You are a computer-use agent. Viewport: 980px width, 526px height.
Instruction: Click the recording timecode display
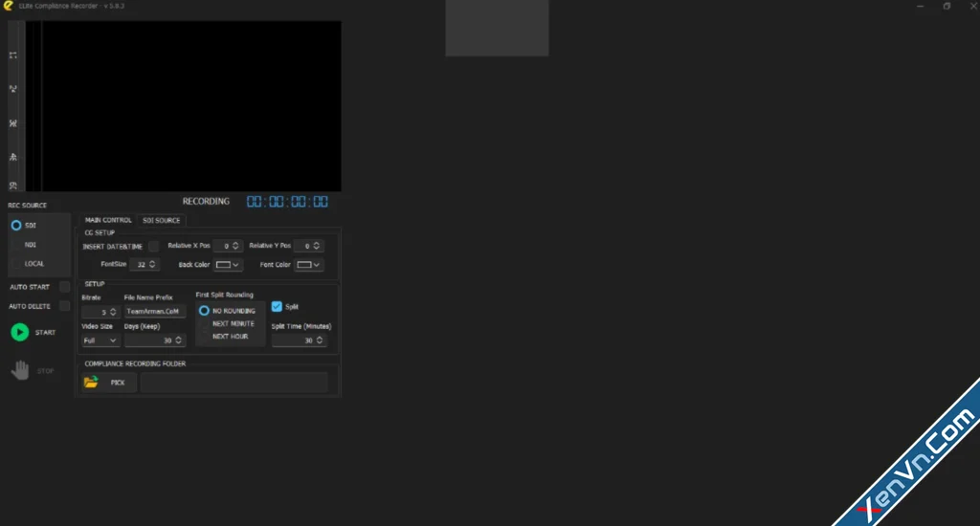coord(287,202)
